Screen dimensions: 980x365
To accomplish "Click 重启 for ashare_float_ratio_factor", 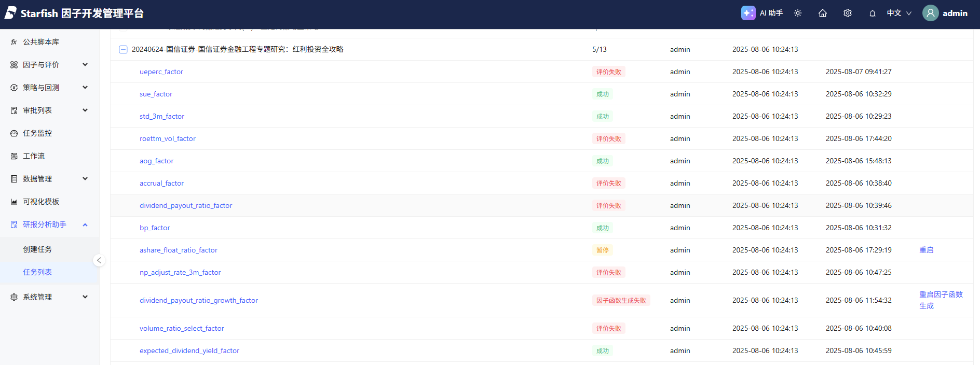I will tap(927, 250).
